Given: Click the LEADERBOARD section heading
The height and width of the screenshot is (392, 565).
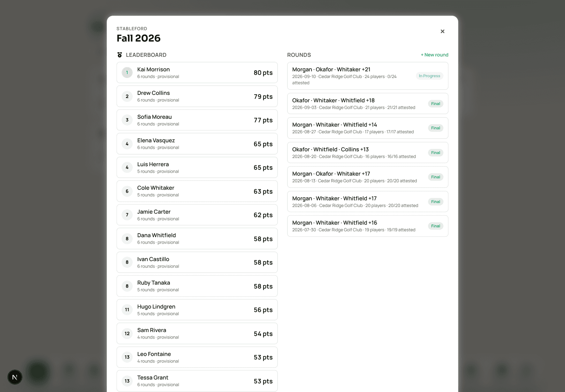Looking at the screenshot, I should point(146,55).
